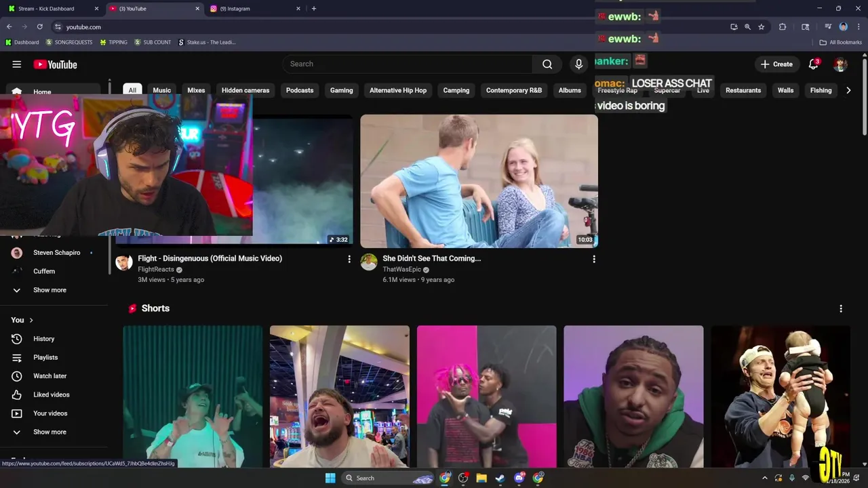Select the Fishing filter chip
The image size is (868, 488).
click(821, 90)
